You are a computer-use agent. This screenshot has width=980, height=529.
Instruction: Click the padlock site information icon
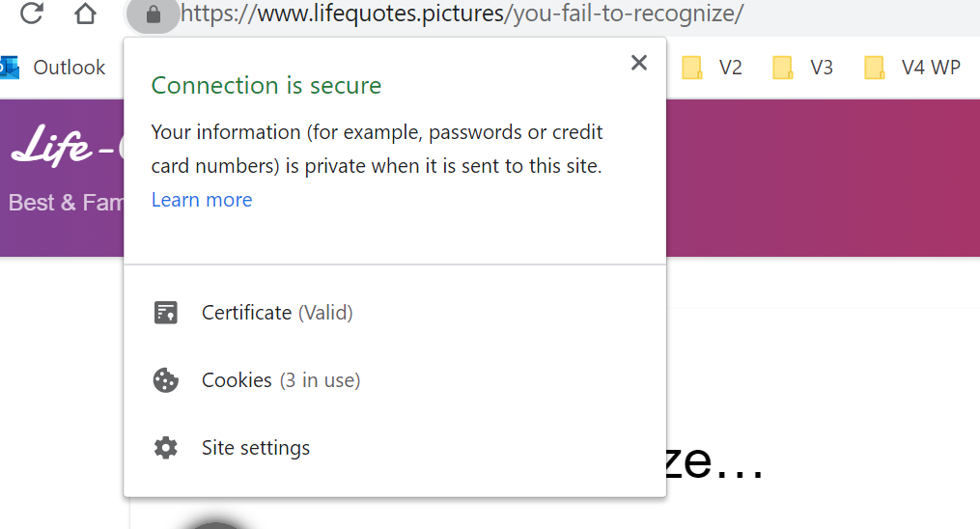pos(153,14)
